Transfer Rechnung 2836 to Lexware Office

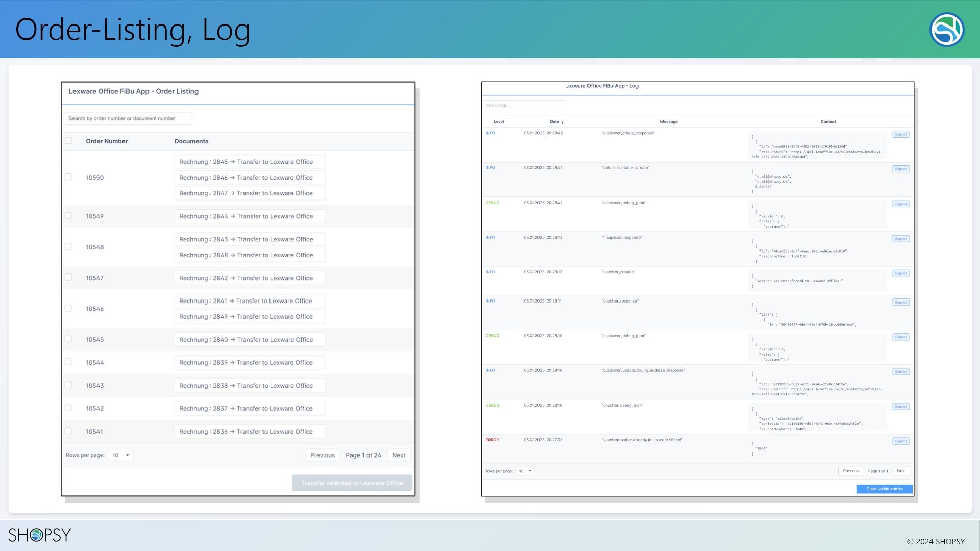(250, 432)
